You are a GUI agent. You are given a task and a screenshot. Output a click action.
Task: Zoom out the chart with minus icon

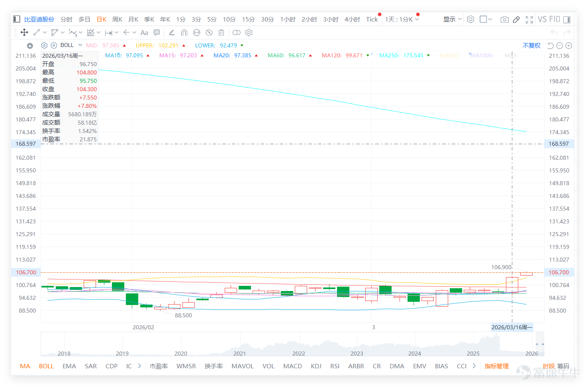pyautogui.click(x=559, y=46)
